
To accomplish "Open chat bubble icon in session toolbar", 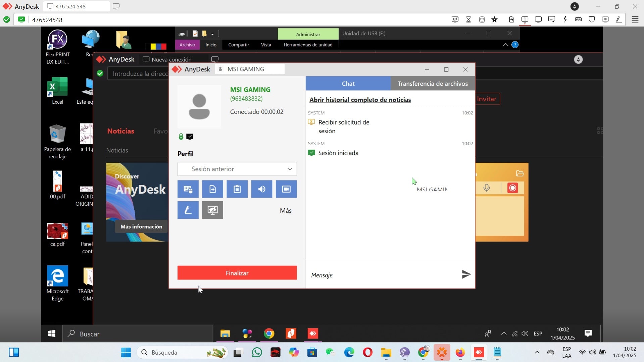I will (552, 19).
